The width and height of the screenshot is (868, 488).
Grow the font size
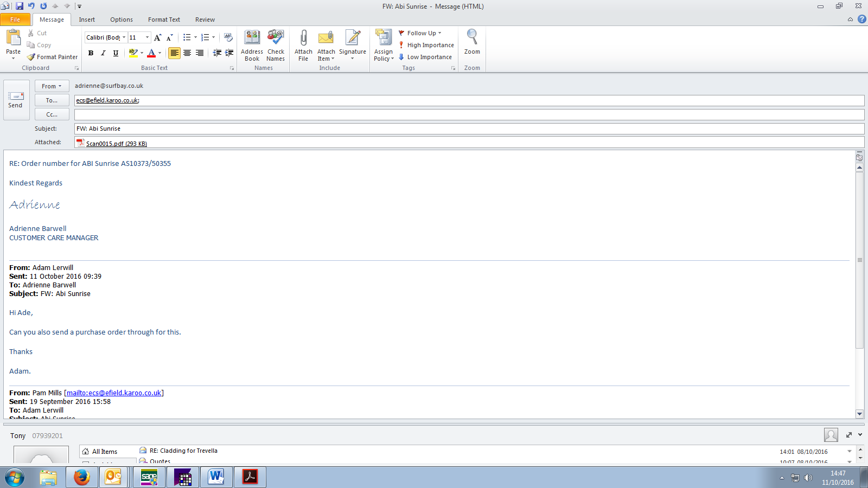click(x=157, y=37)
